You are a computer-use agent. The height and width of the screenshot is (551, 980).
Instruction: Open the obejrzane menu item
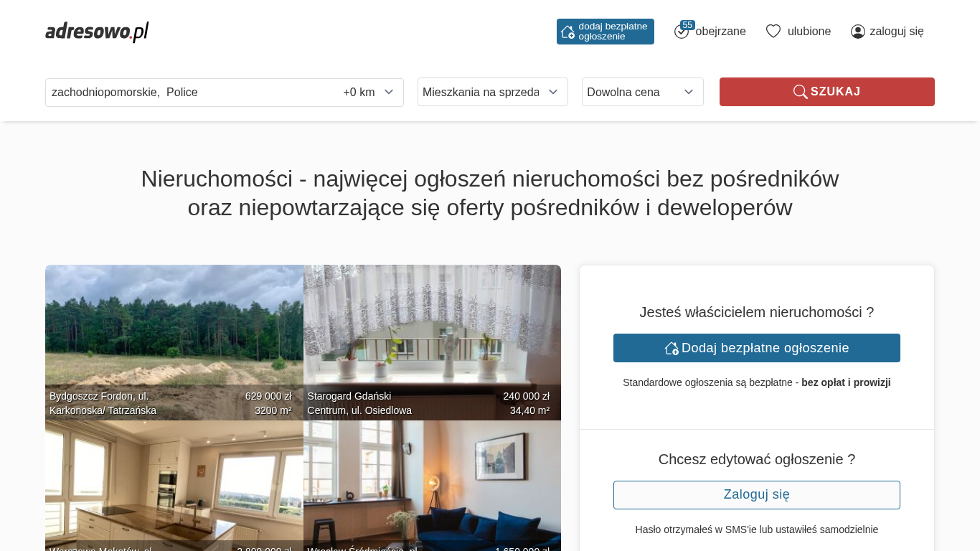coord(720,32)
